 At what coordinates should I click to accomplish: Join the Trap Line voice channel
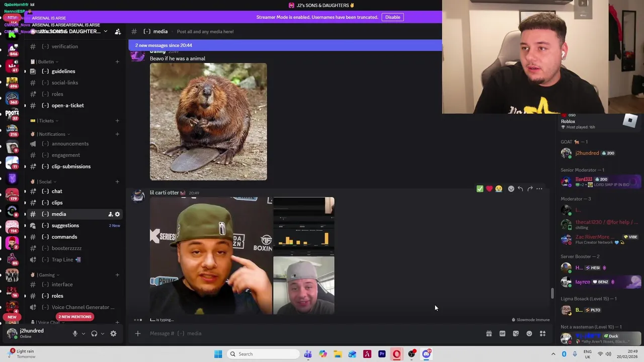pos(74,260)
